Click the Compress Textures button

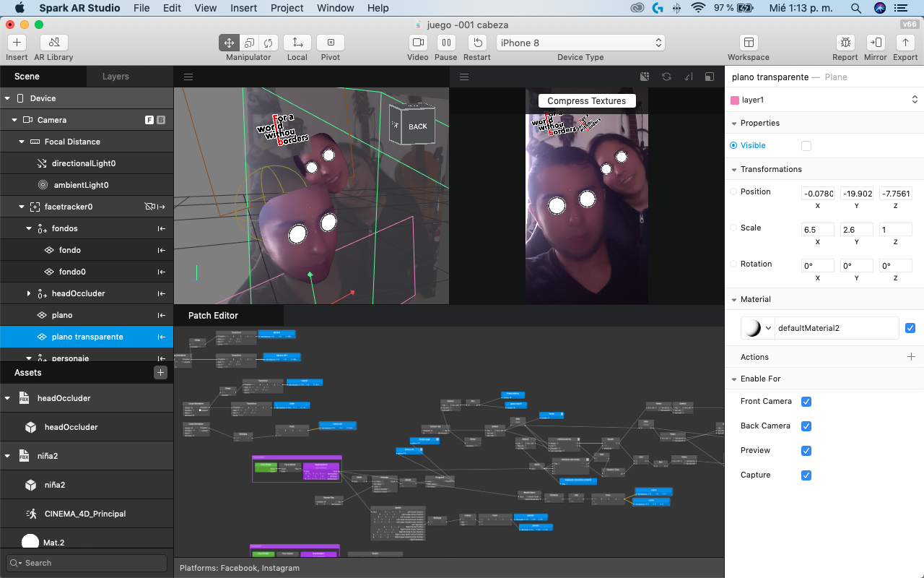coord(587,101)
